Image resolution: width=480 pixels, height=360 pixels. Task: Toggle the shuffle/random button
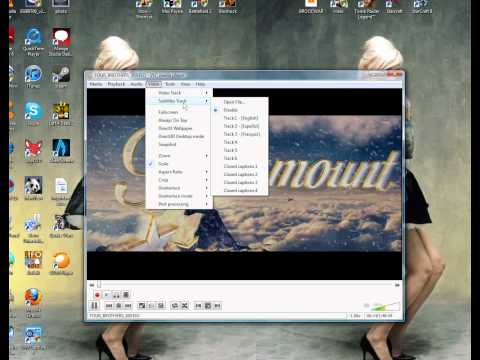tap(184, 306)
